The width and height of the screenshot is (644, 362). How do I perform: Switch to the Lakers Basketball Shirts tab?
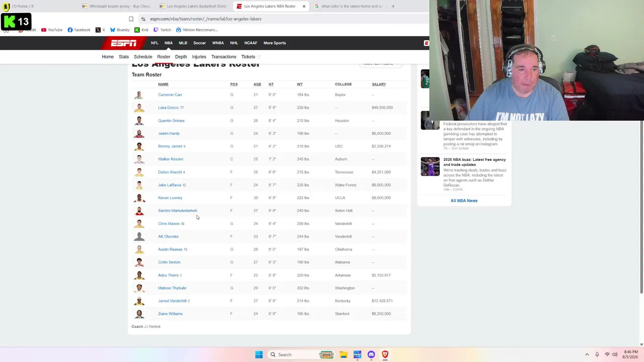click(193, 6)
